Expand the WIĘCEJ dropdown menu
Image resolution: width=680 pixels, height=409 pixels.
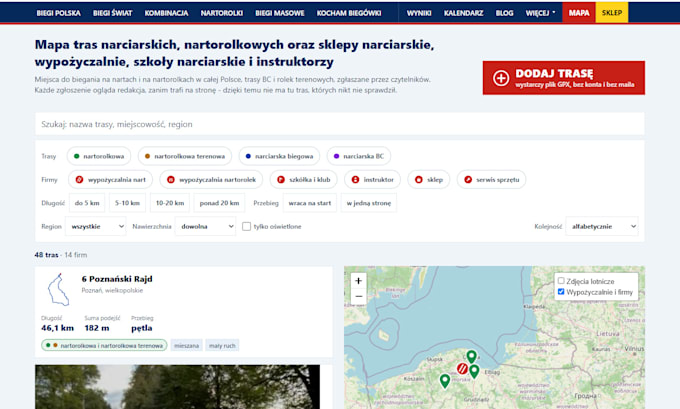click(540, 13)
